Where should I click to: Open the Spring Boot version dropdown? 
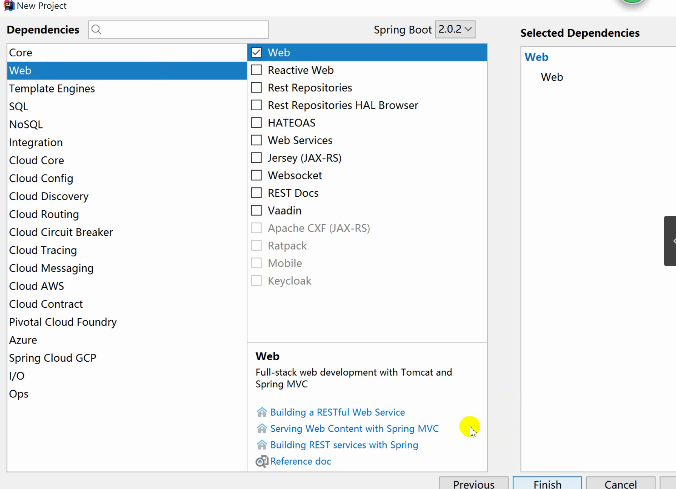pos(455,29)
